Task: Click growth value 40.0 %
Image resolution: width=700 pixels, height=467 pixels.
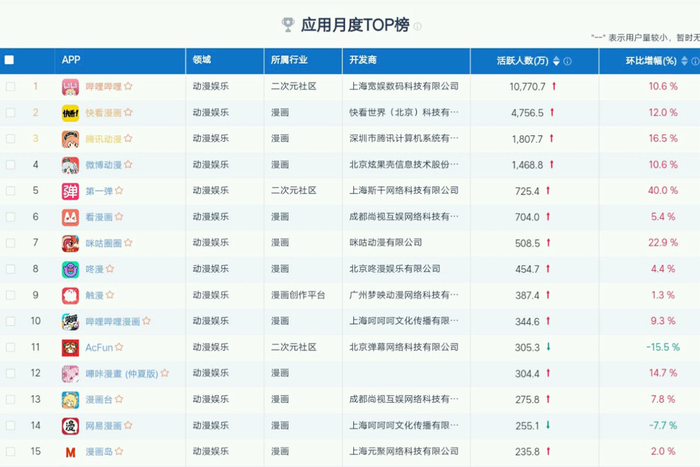Action: [663, 190]
